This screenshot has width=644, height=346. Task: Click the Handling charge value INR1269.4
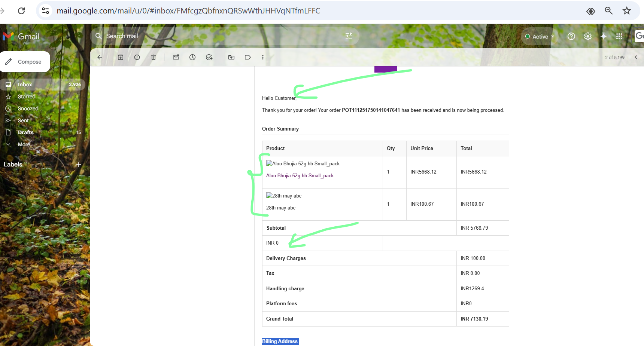pos(472,289)
